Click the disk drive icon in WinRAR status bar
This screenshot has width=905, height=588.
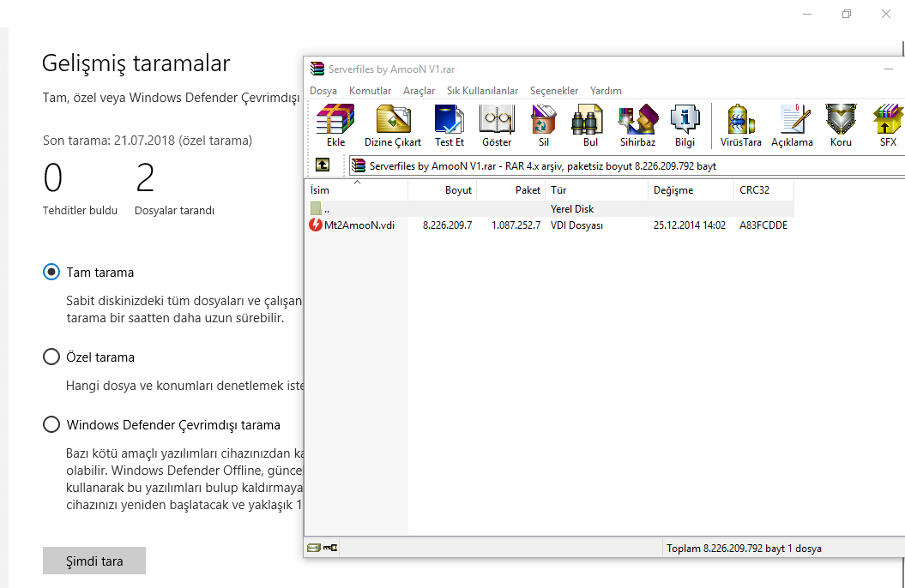[x=313, y=548]
